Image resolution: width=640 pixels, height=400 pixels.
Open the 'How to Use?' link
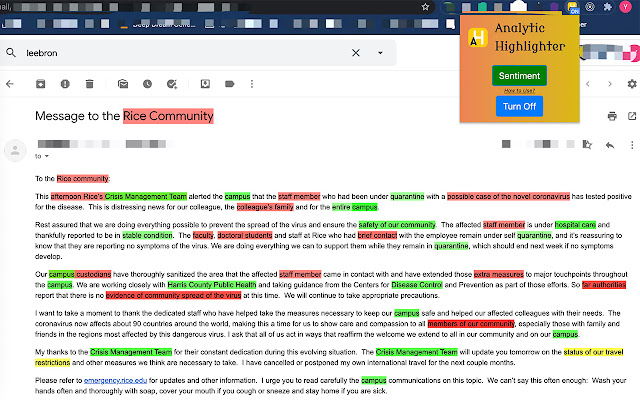519,90
